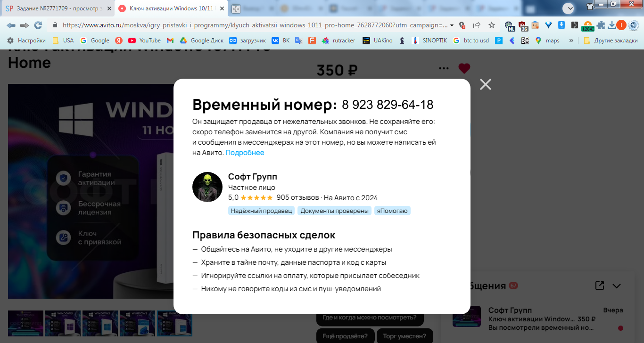Image resolution: width=644 pixels, height=343 pixels.
Task: Bookmark this page with the star icon
Action: [492, 25]
